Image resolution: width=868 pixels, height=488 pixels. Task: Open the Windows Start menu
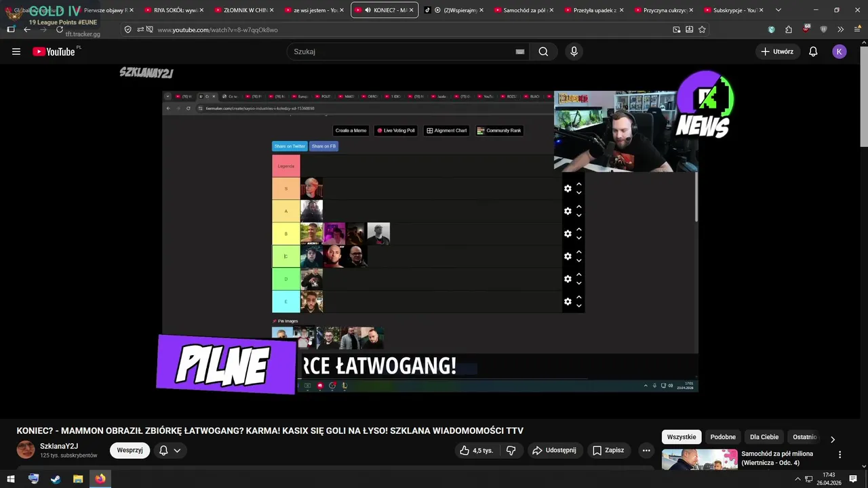pos(11,479)
